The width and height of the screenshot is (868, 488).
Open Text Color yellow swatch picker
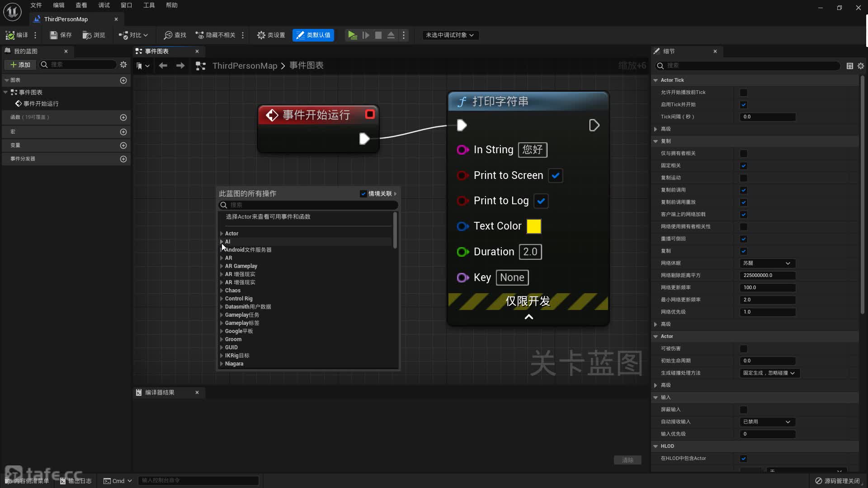533,226
